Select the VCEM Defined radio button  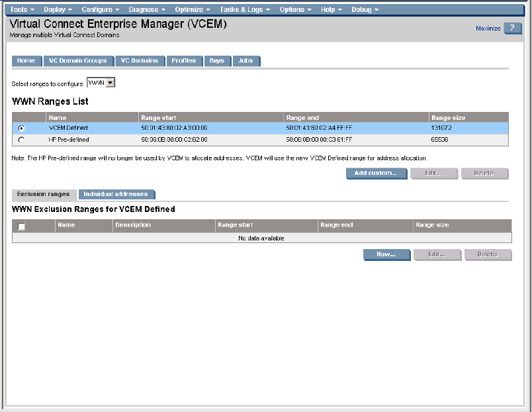[21, 129]
